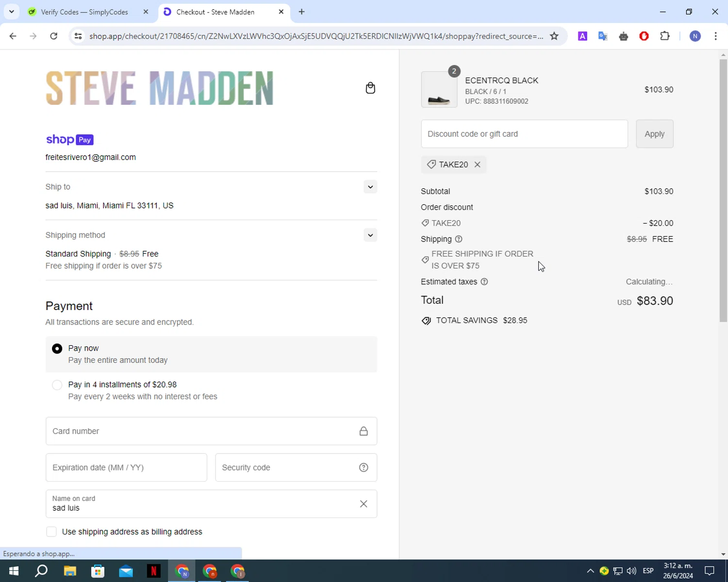
Task: Open volume control in system tray
Action: click(x=631, y=571)
